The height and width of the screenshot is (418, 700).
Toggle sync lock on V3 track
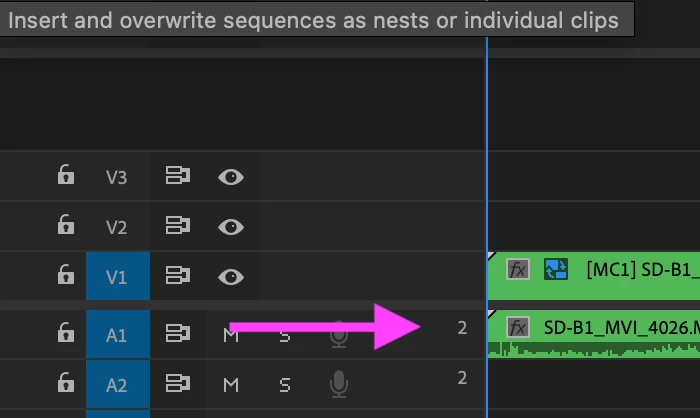tap(177, 177)
